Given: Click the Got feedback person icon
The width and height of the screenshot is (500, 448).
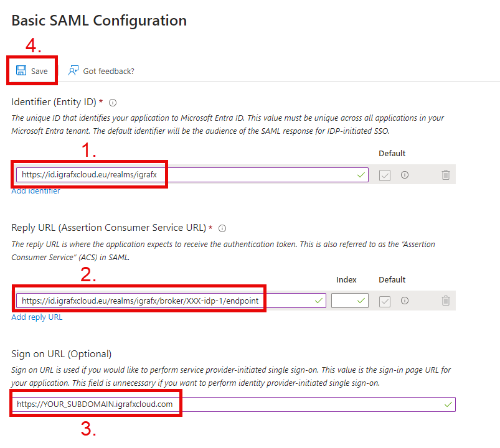Looking at the screenshot, I should click(73, 71).
